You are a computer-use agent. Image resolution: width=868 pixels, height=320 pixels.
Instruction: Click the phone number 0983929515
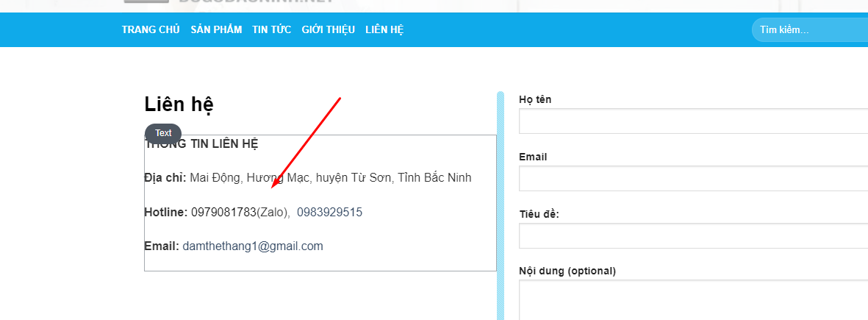pyautogui.click(x=329, y=213)
